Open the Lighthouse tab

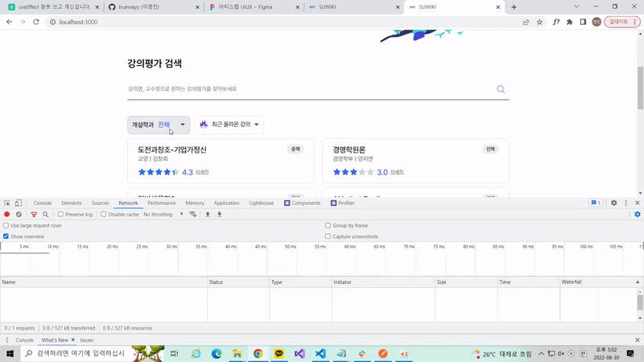coord(261,203)
